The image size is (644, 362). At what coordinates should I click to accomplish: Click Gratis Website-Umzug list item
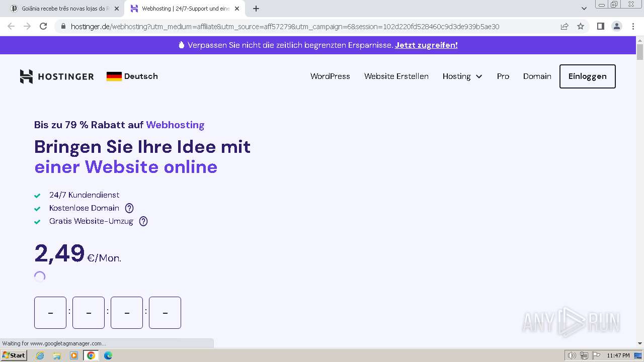(91, 221)
